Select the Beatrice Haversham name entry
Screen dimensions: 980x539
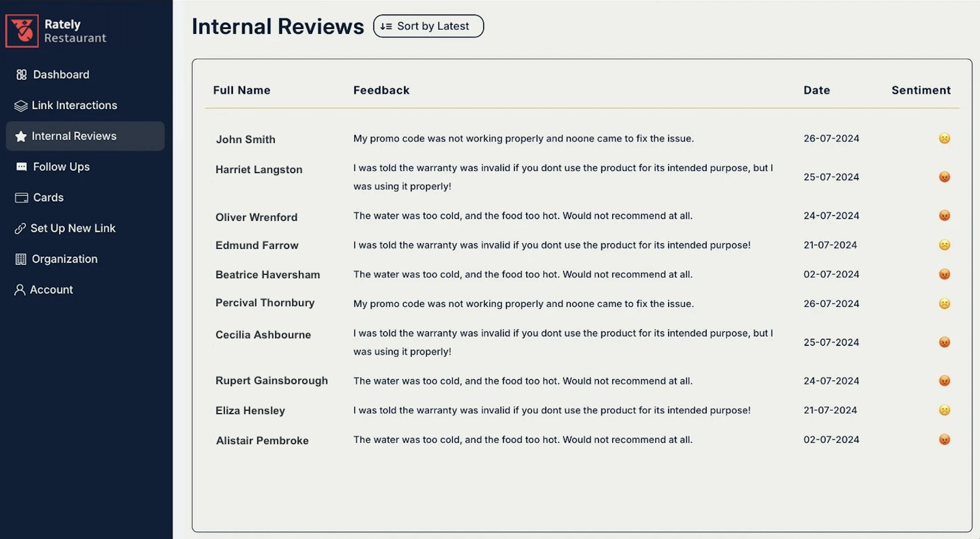tap(268, 275)
